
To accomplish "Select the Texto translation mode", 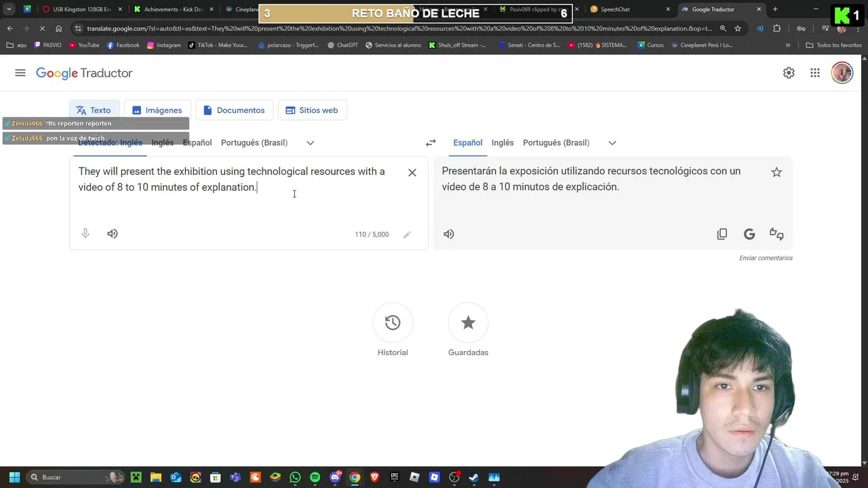I will click(x=94, y=110).
